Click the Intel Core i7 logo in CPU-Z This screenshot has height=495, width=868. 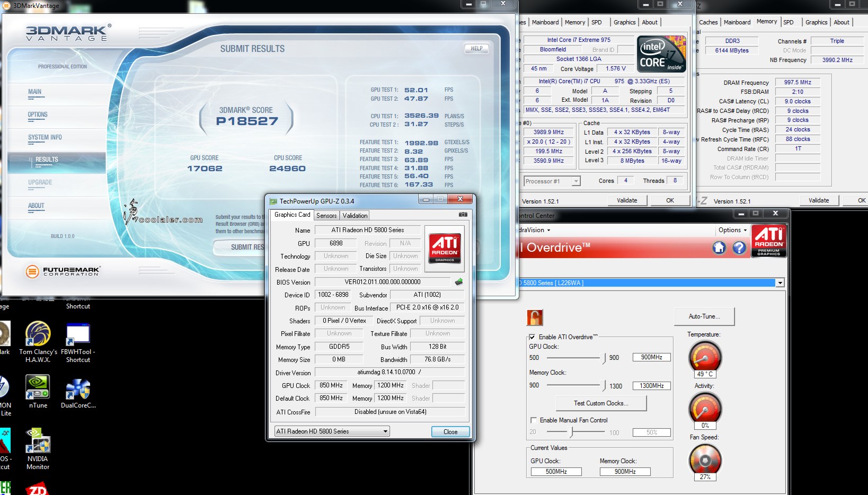click(x=661, y=54)
